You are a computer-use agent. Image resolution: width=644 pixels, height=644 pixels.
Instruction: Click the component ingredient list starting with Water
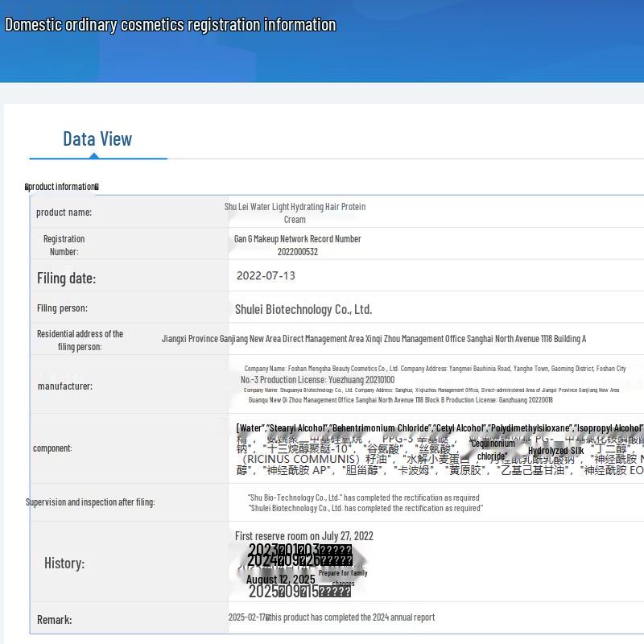[x=439, y=428]
